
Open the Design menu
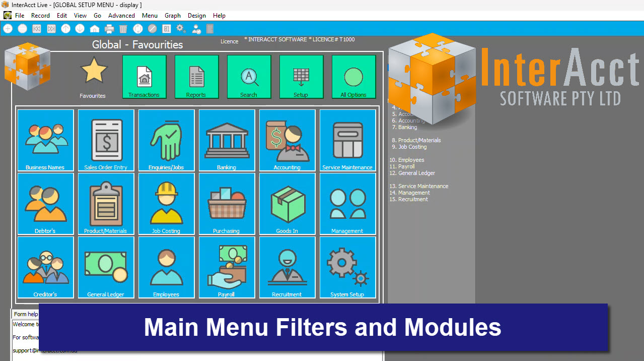(197, 16)
